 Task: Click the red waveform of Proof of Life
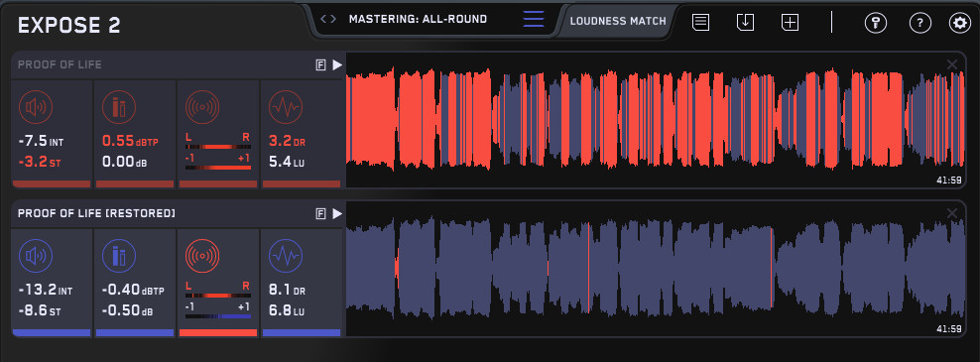point(657,119)
